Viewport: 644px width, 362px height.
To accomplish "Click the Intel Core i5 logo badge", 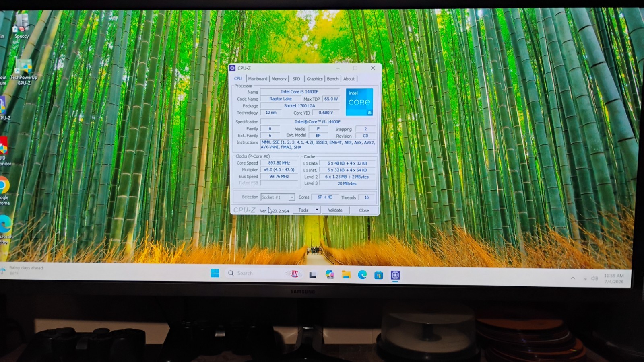I will coord(359,102).
